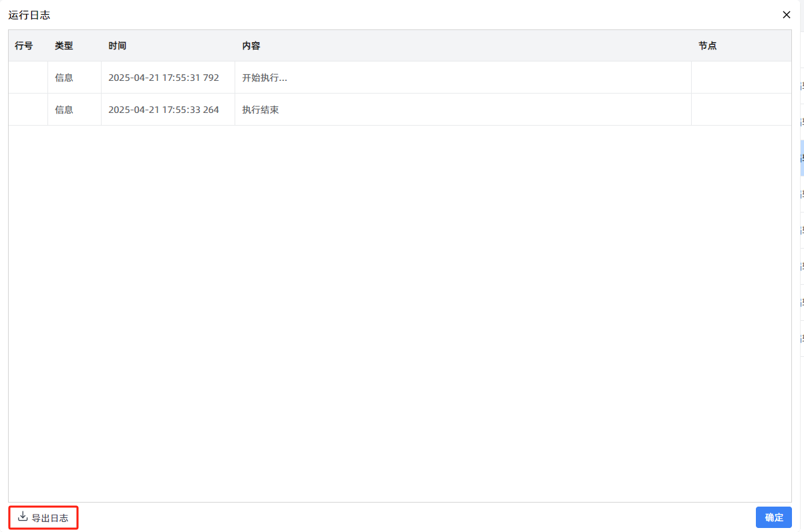Click the 节点 column header
This screenshot has width=804, height=532.
point(707,45)
